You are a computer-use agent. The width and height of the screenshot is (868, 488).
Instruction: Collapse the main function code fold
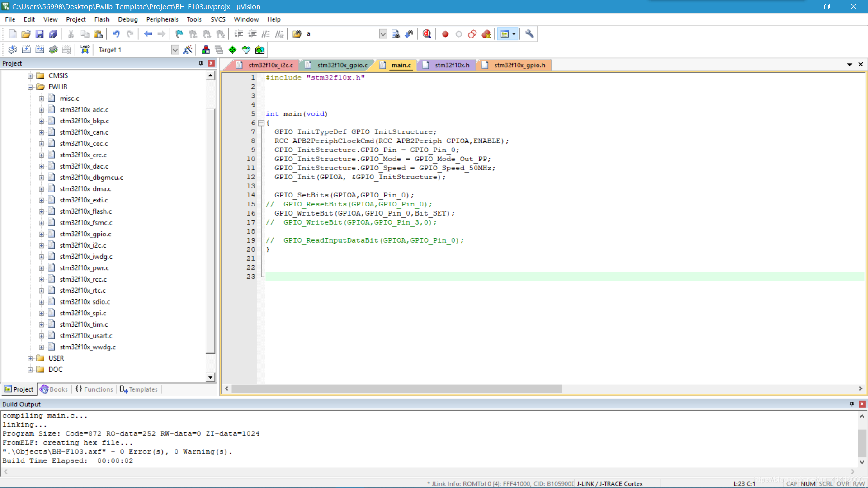click(x=261, y=123)
